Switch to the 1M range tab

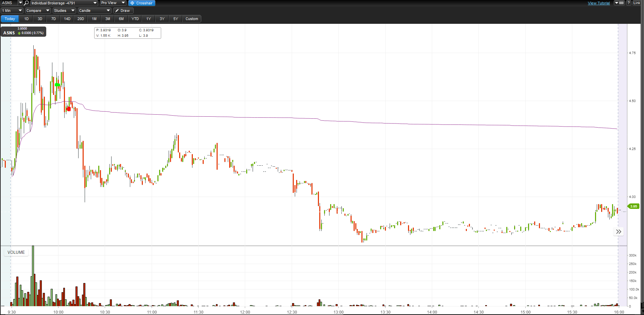94,19
